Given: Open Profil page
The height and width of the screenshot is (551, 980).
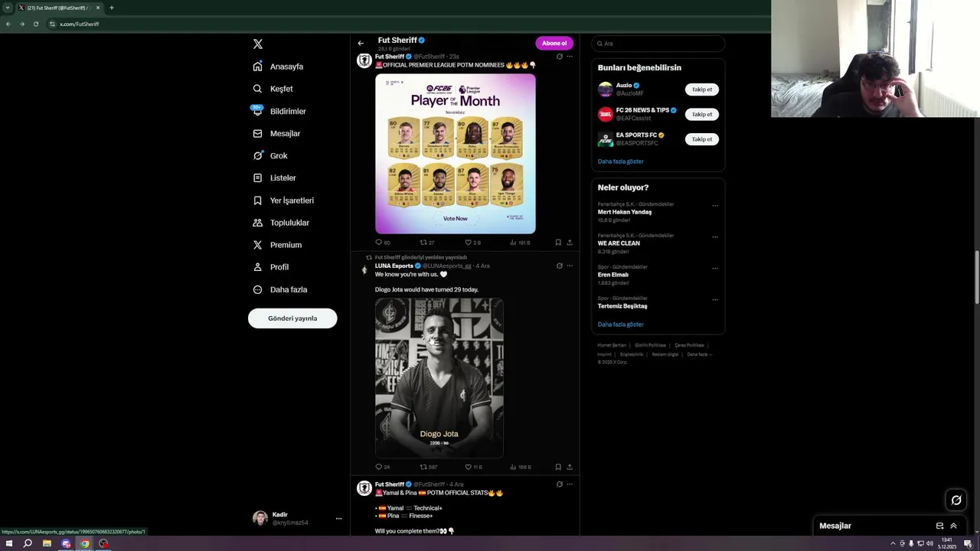Looking at the screenshot, I should 271,267.
